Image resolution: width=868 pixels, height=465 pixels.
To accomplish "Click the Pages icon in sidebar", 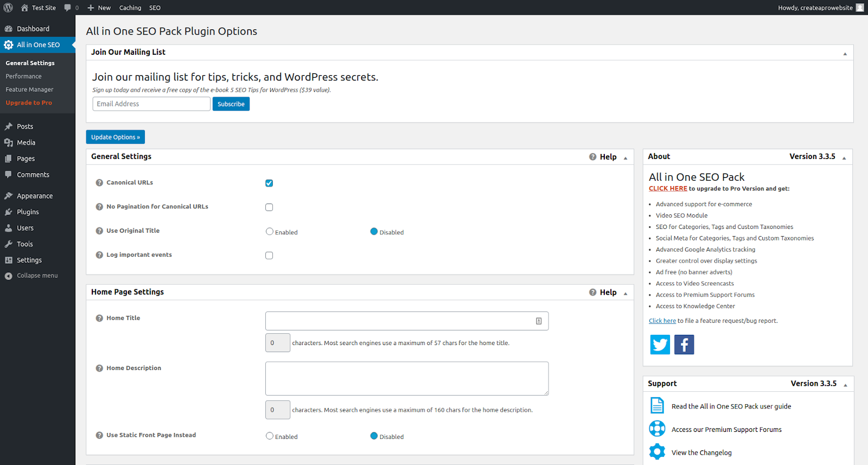I will pyautogui.click(x=9, y=158).
